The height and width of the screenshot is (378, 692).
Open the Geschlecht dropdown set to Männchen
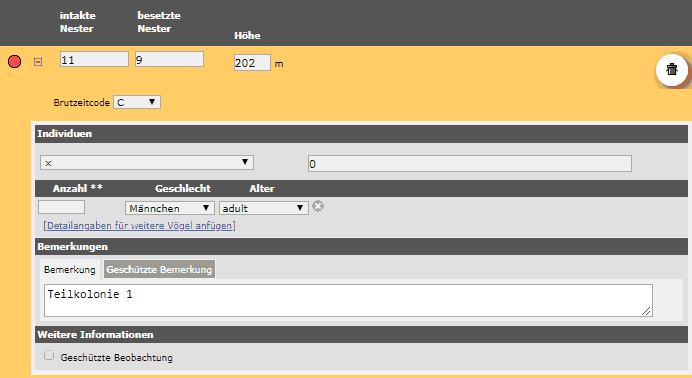(x=170, y=208)
